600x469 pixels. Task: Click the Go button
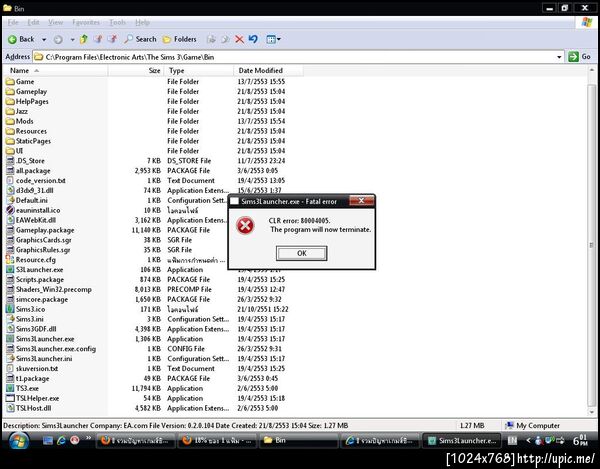point(579,57)
